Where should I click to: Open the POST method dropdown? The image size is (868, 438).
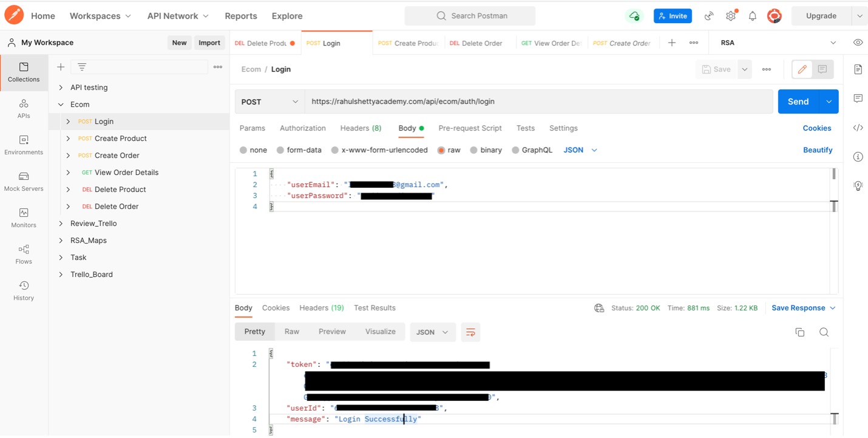[x=270, y=102]
